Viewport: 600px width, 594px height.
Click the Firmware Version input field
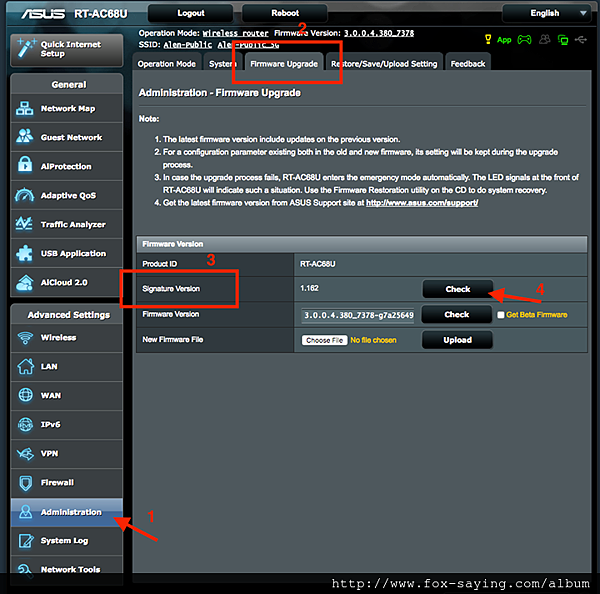[358, 315]
